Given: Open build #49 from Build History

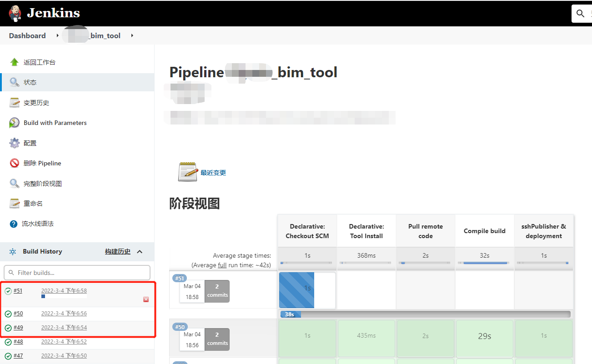Looking at the screenshot, I should pyautogui.click(x=18, y=328).
